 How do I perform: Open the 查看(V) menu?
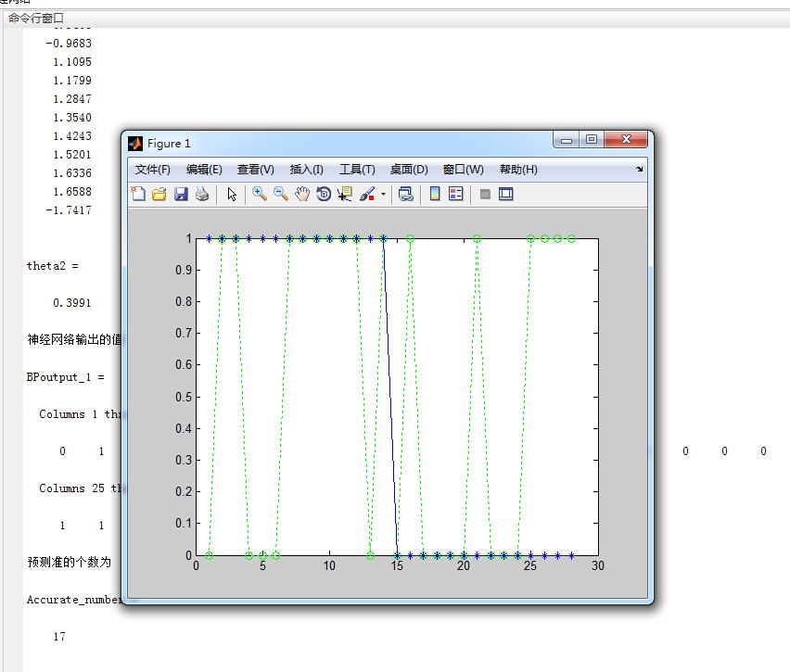[x=255, y=170]
